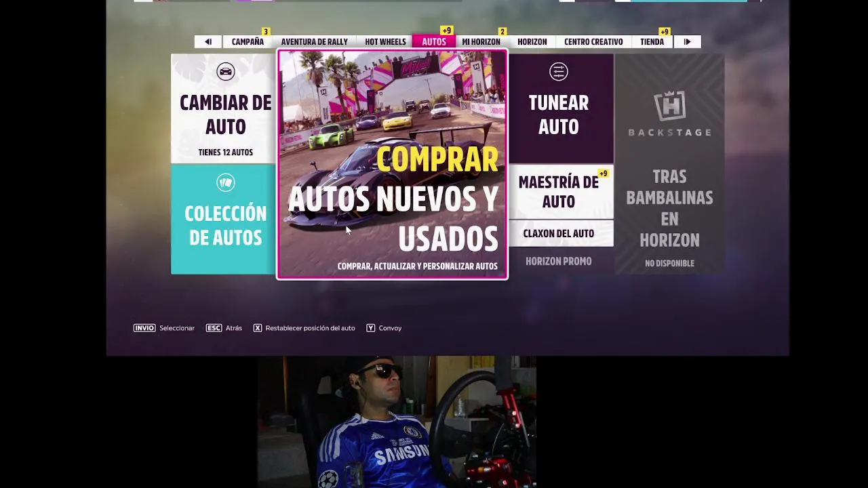The height and width of the screenshot is (488, 868).
Task: Click Y Convoy prompt
Action: [384, 328]
